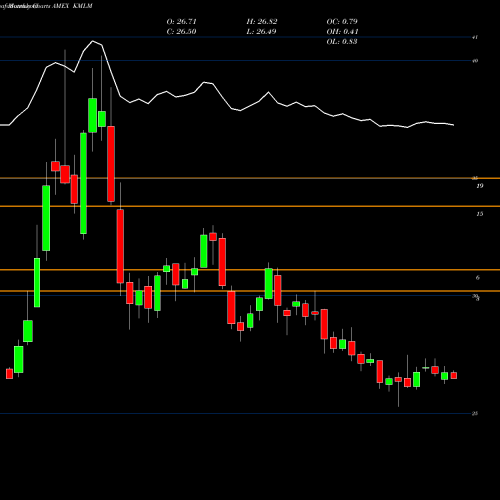Select the high price value H: 26.82
The height and width of the screenshot is (500, 500).
(x=262, y=22)
